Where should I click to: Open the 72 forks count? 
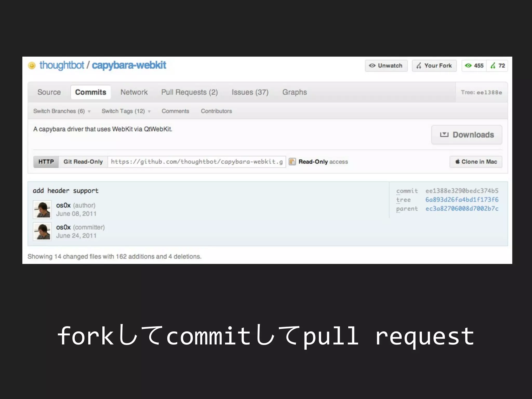click(x=497, y=66)
